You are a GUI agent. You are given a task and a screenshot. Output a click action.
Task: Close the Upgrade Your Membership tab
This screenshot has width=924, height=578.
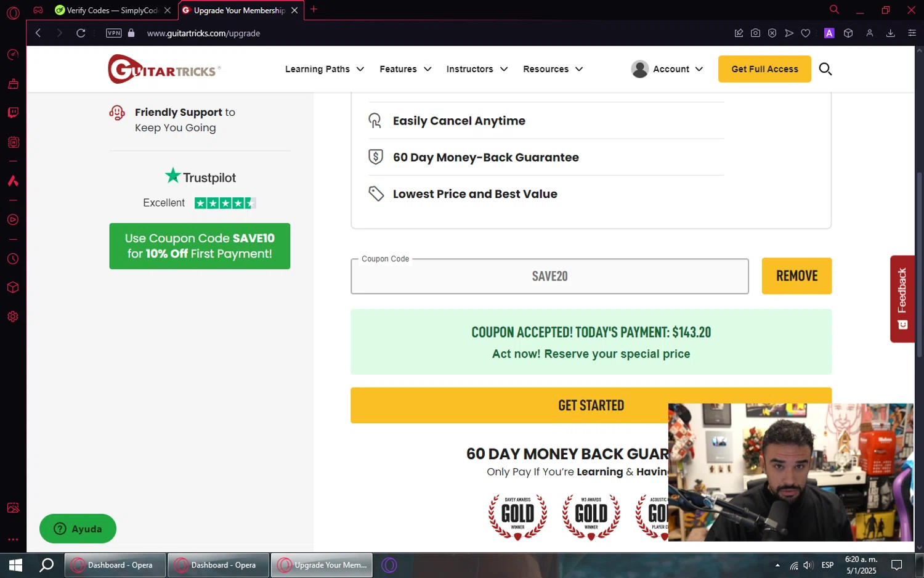294,10
